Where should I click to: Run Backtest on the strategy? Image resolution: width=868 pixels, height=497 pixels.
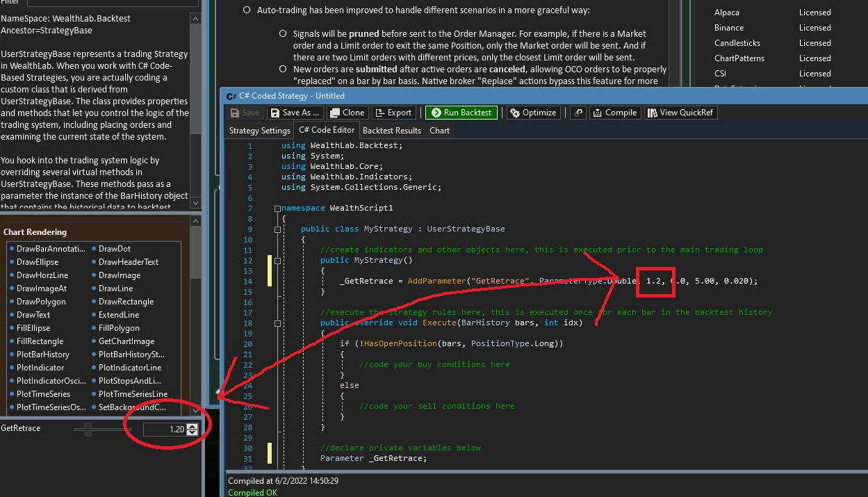[461, 113]
